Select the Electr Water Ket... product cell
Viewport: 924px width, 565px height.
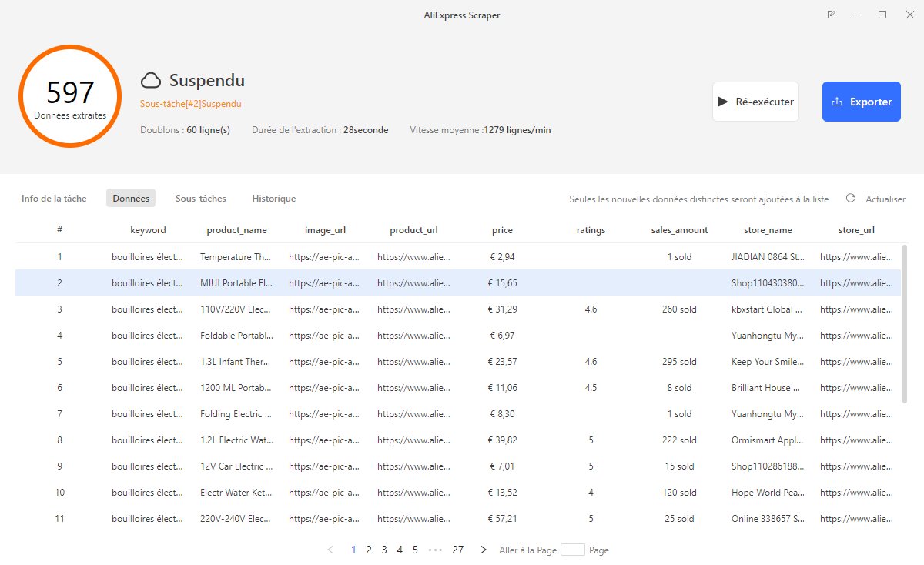(x=236, y=493)
